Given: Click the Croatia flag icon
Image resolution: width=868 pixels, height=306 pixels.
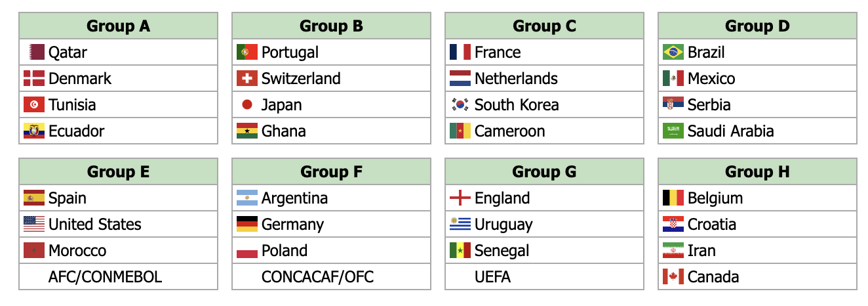Looking at the screenshot, I should click(673, 224).
